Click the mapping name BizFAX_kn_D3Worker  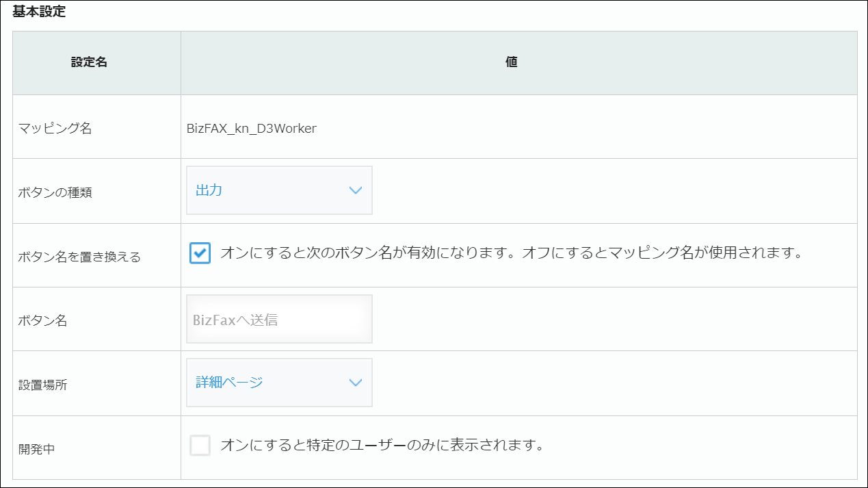(251, 129)
